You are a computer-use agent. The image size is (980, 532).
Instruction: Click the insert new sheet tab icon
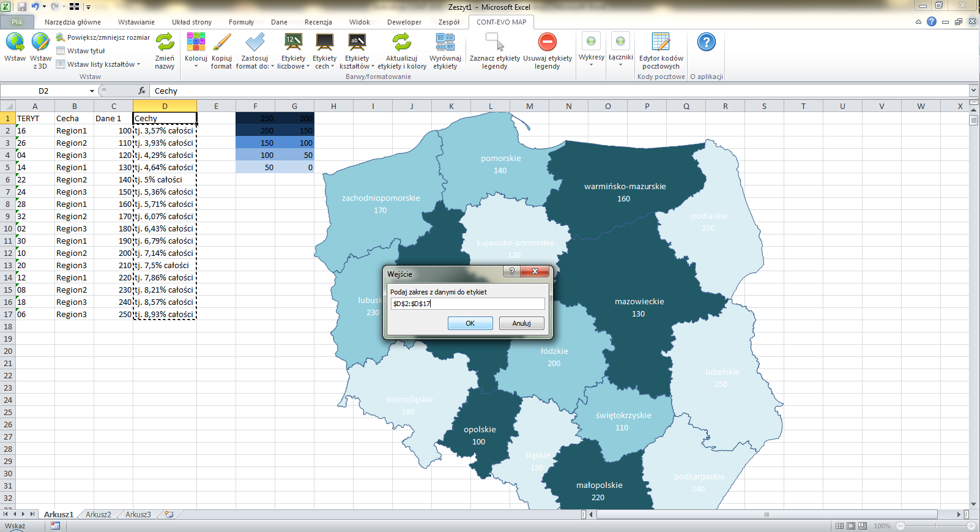tap(169, 514)
